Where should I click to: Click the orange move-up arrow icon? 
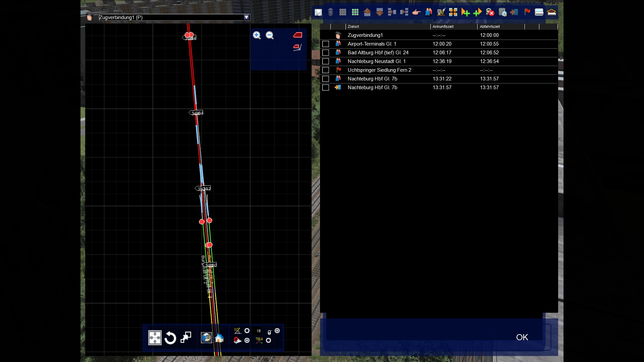click(x=367, y=12)
